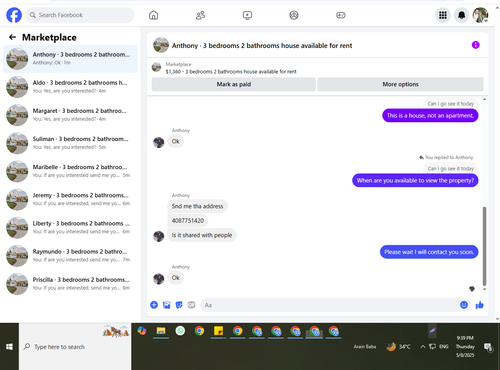Send a thumbs-up like
Image resolution: width=500 pixels, height=370 pixels.
[479, 305]
